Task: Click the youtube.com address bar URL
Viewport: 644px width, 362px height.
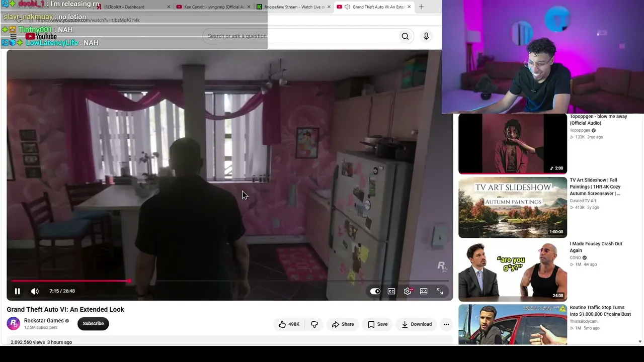Action: pyautogui.click(x=88, y=20)
